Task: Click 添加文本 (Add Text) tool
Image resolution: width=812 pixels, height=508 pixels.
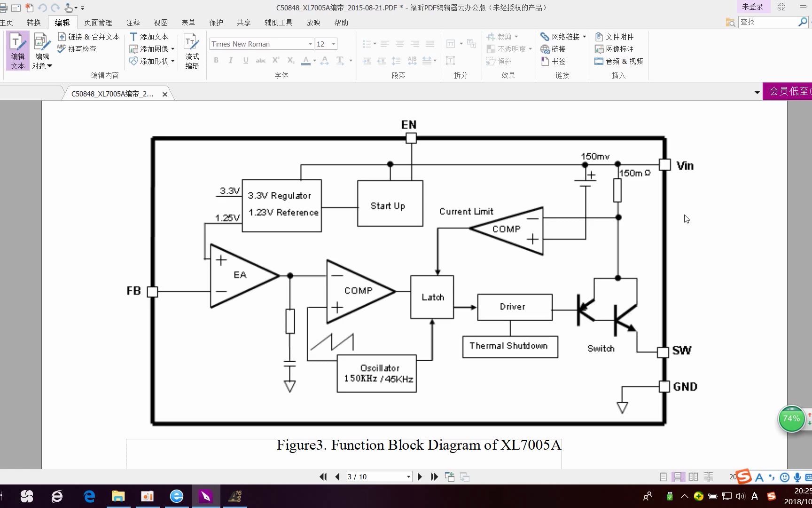Action: 148,37
